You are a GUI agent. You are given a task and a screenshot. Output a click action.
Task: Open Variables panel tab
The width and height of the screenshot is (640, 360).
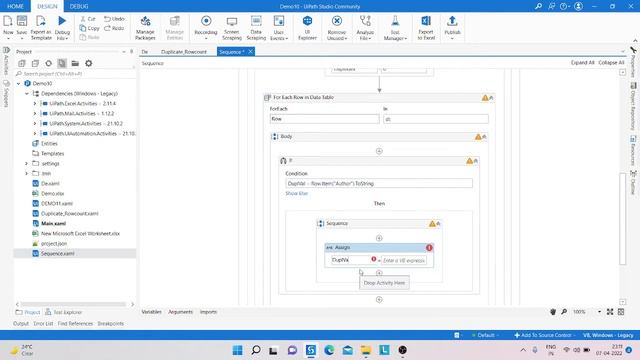[151, 312]
